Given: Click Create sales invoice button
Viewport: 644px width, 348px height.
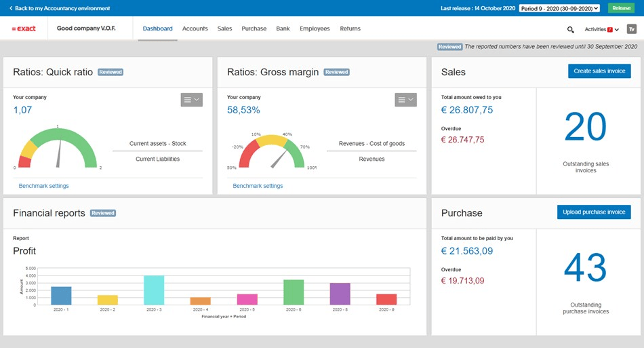Looking at the screenshot, I should coord(599,71).
